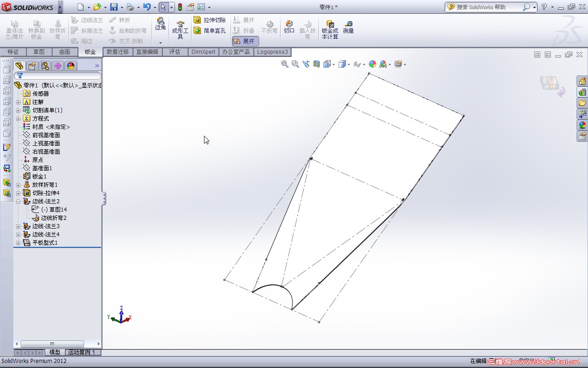Viewport: 588px width, 368px height.
Task: Toggle the Select arrow tool in the top toolbar
Action: [163, 7]
